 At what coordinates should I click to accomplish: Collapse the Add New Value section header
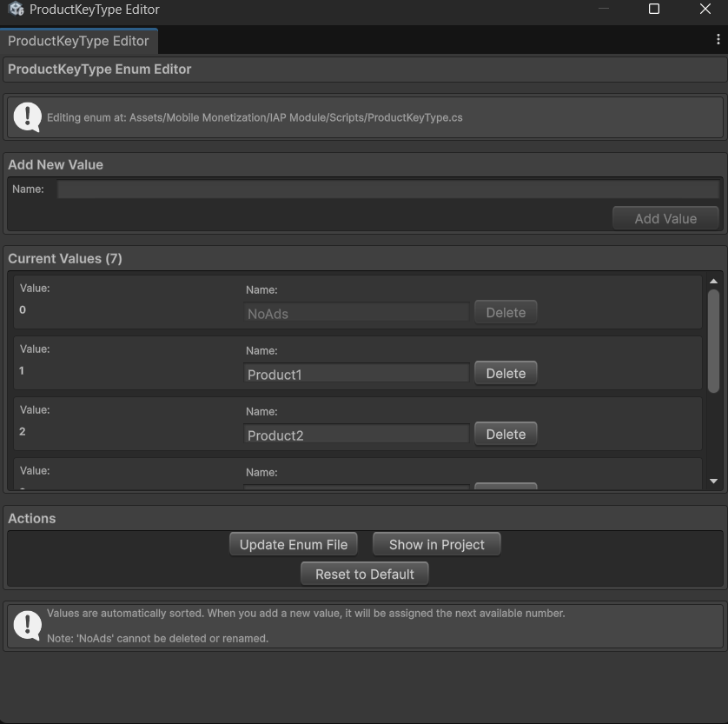55,164
